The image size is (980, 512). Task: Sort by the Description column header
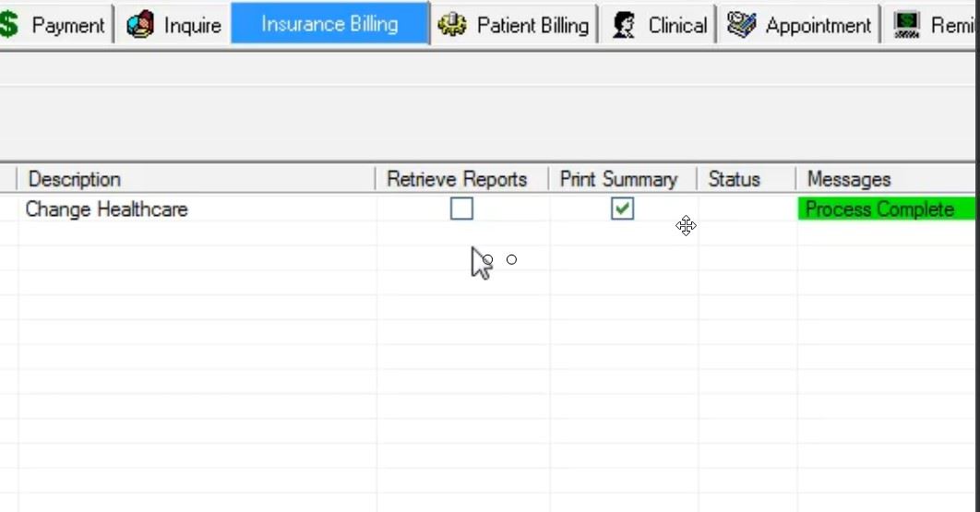[74, 179]
